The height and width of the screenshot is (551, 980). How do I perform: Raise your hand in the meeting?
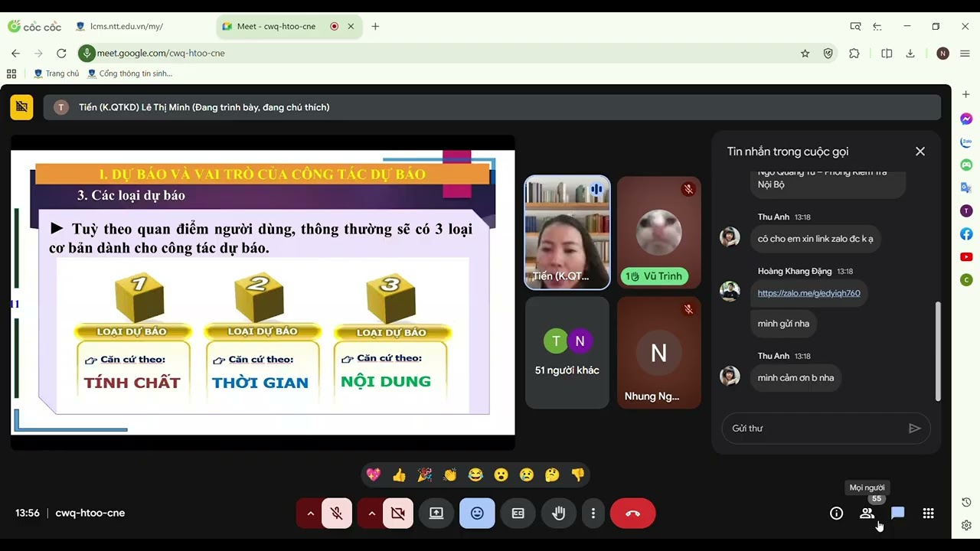click(x=559, y=514)
